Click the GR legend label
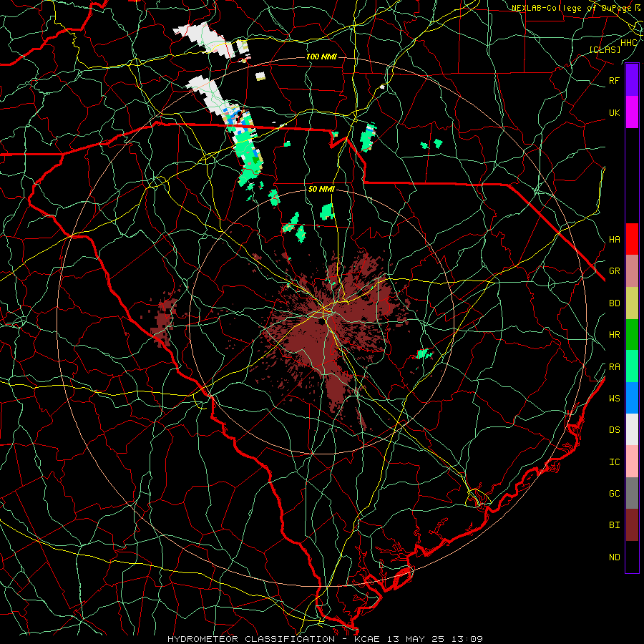644x644 pixels. (x=614, y=271)
